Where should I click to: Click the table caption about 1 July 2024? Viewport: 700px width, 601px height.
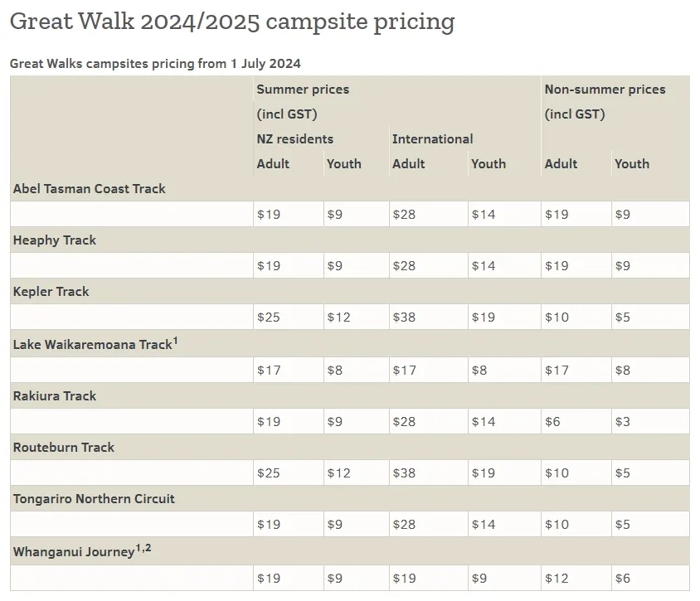pyautogui.click(x=155, y=63)
